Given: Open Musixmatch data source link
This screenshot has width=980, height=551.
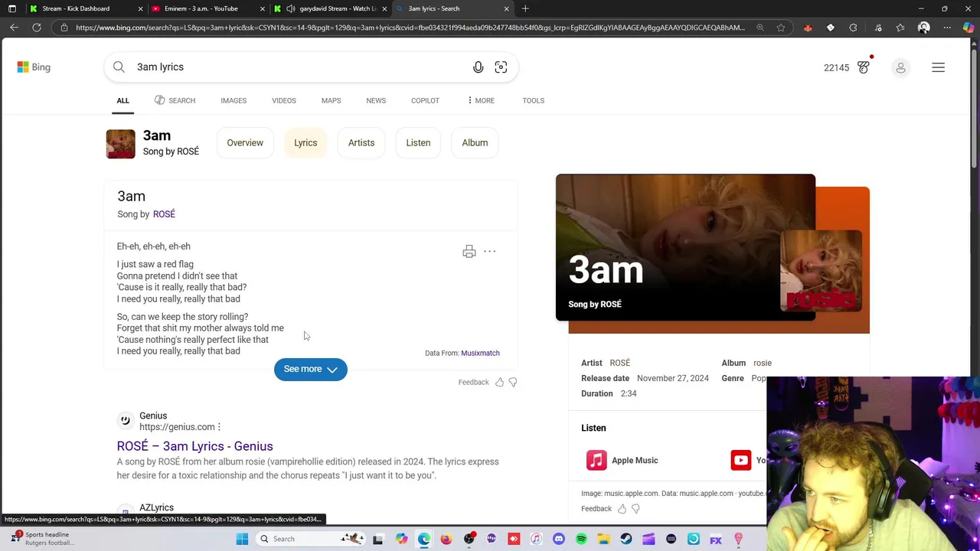Looking at the screenshot, I should click(480, 353).
